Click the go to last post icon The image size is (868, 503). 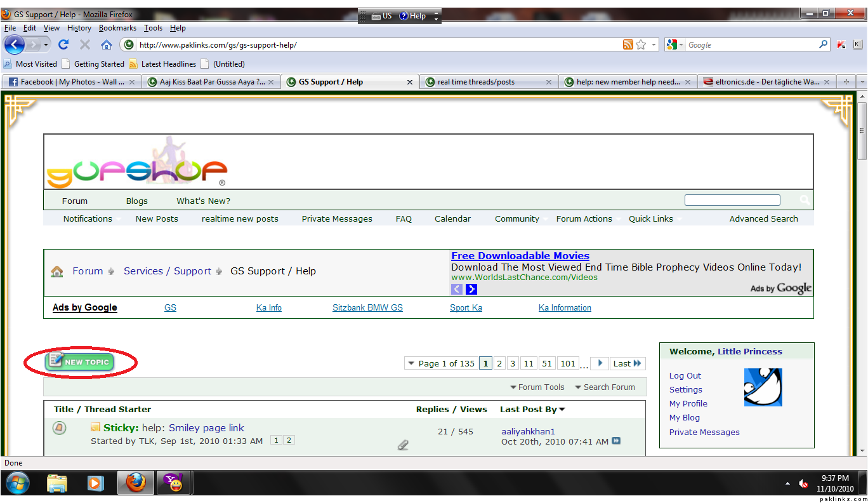[616, 441]
